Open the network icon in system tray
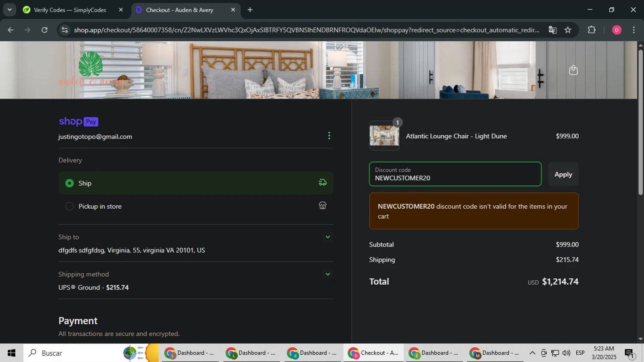This screenshot has height=362, width=644. coord(555,353)
